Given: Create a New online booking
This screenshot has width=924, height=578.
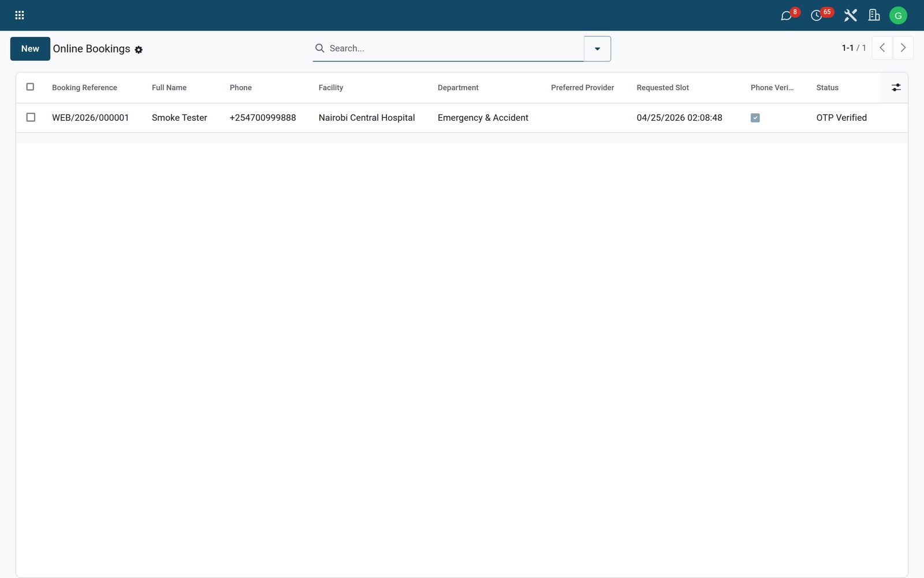Looking at the screenshot, I should [30, 49].
